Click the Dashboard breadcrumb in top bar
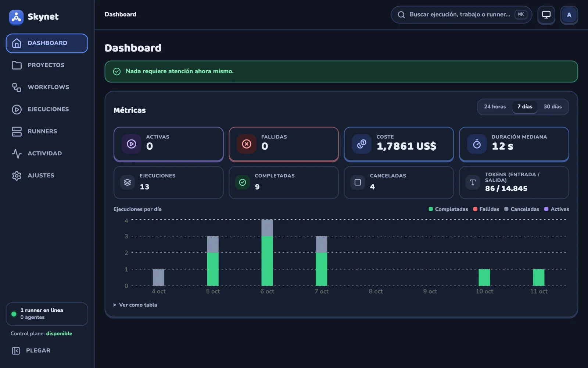 [x=120, y=14]
